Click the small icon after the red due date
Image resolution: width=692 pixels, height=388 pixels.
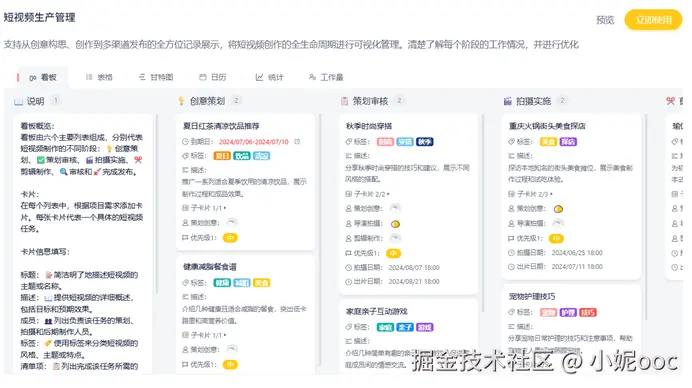(x=297, y=142)
